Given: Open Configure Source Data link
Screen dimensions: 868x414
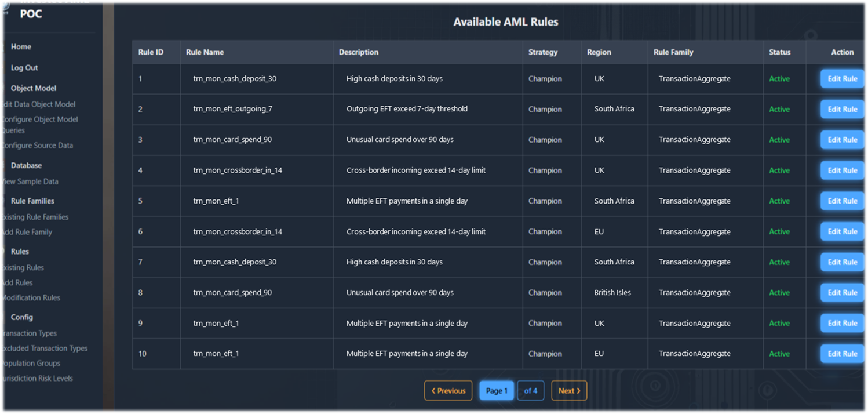Looking at the screenshot, I should coord(37,146).
